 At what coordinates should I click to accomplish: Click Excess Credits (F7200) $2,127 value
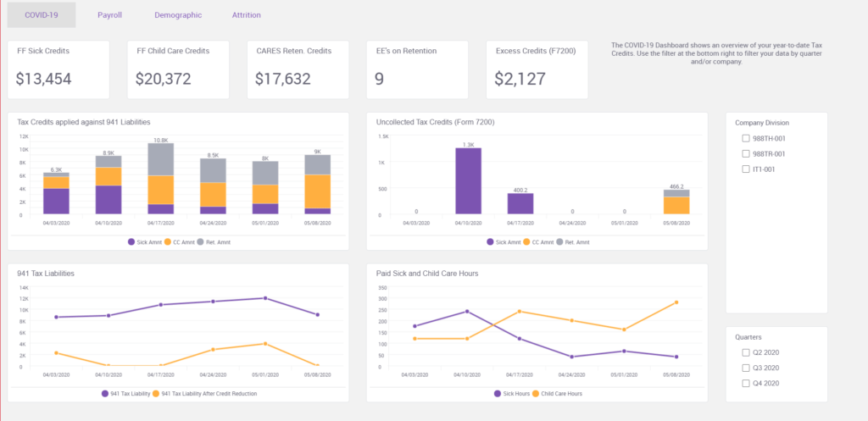pyautogui.click(x=518, y=79)
